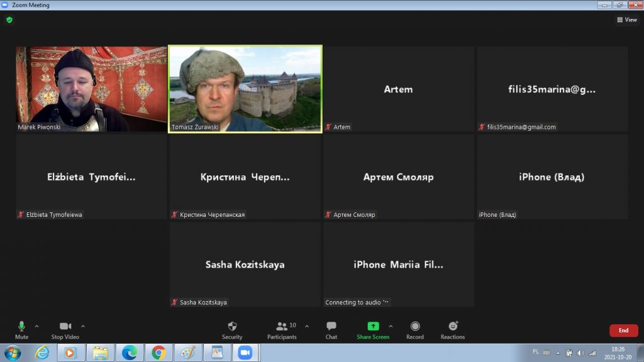Click the Sasha Kozitskaya participant tile
644x362 pixels.
click(245, 264)
